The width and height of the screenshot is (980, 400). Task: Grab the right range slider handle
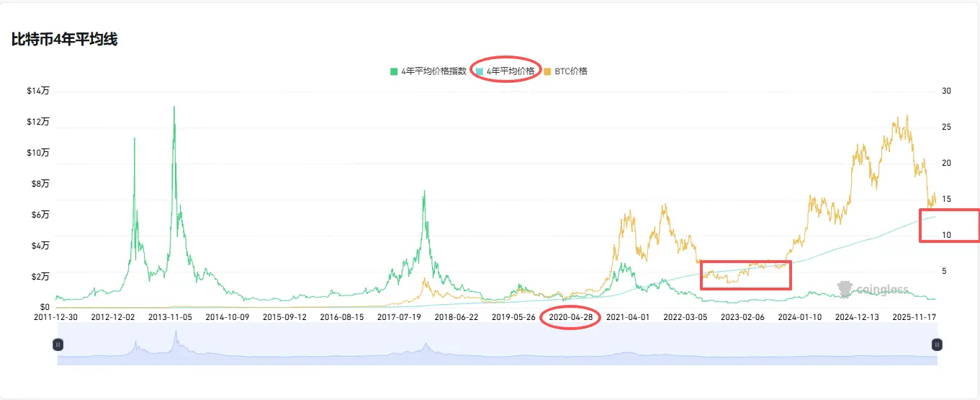pos(937,345)
